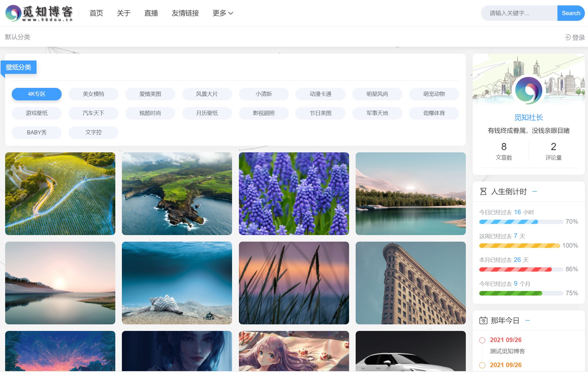Open the 友情链接 page
Viewport: 588px width, 374px height.
point(185,13)
